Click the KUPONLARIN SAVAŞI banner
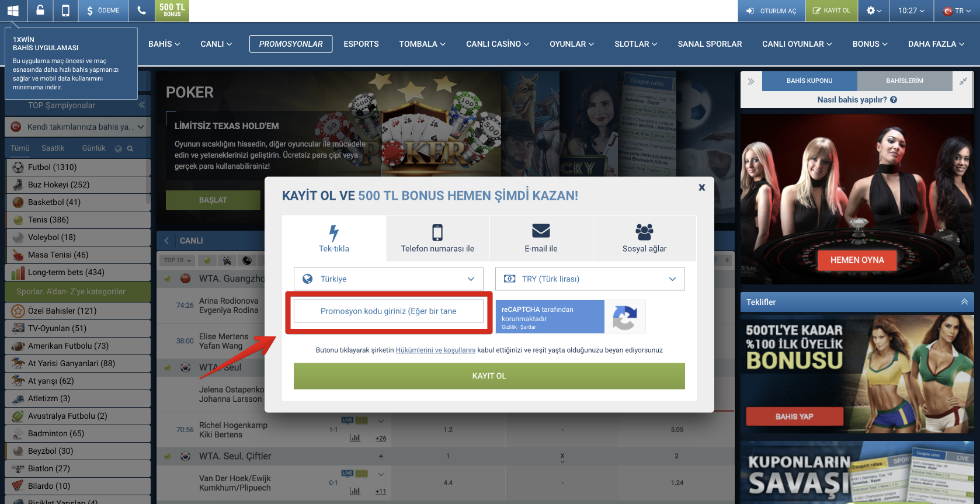The image size is (980, 504). 857,472
